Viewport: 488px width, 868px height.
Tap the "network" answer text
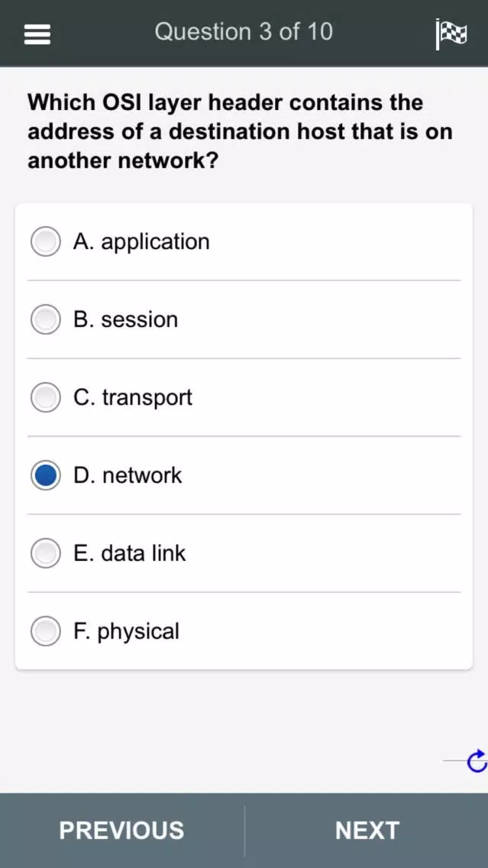coord(128,475)
